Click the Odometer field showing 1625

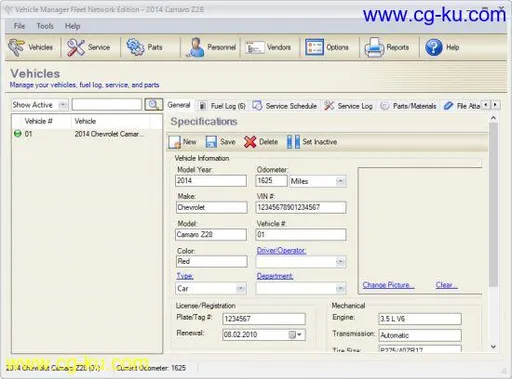tap(271, 181)
